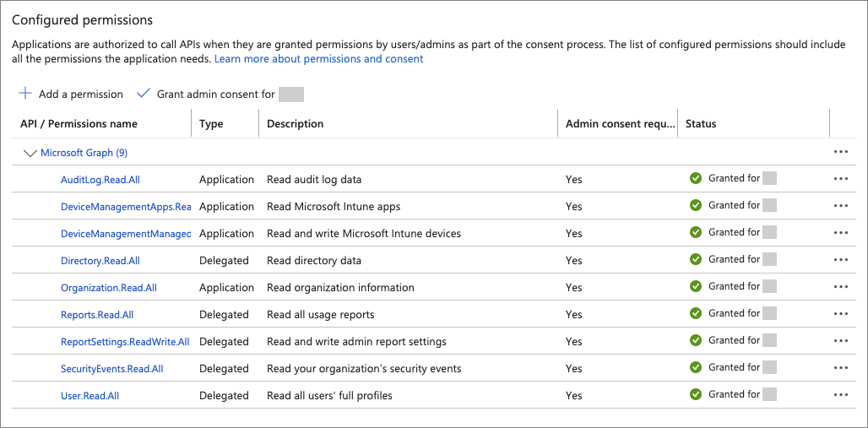Click the Type column header
This screenshot has height=428, width=868.
tap(211, 124)
